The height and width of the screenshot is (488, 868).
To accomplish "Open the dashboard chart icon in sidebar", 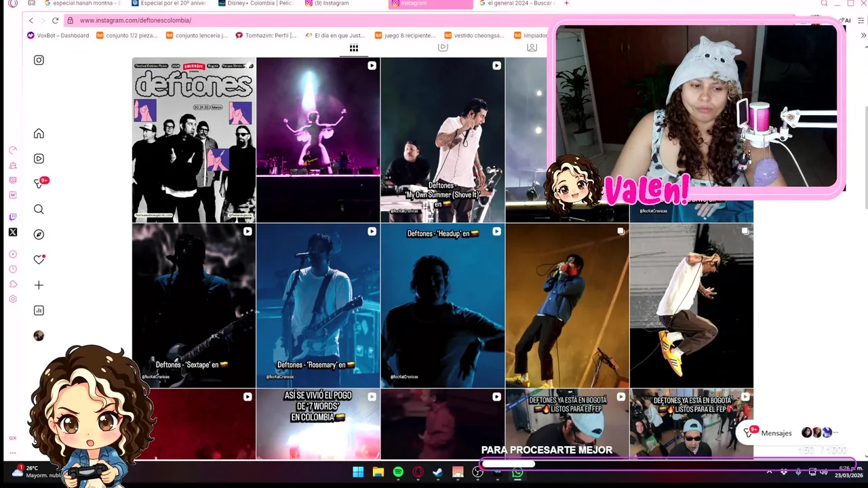I will click(39, 310).
